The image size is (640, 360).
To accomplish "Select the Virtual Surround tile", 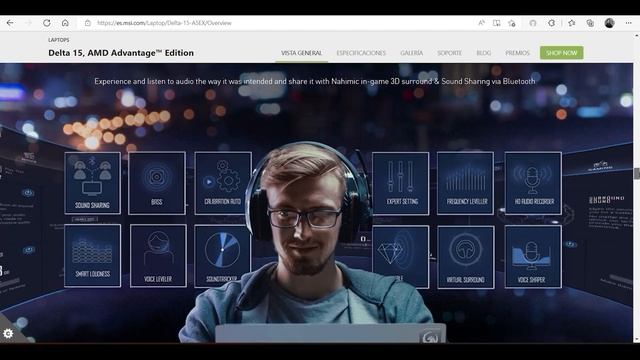I will (x=466, y=257).
